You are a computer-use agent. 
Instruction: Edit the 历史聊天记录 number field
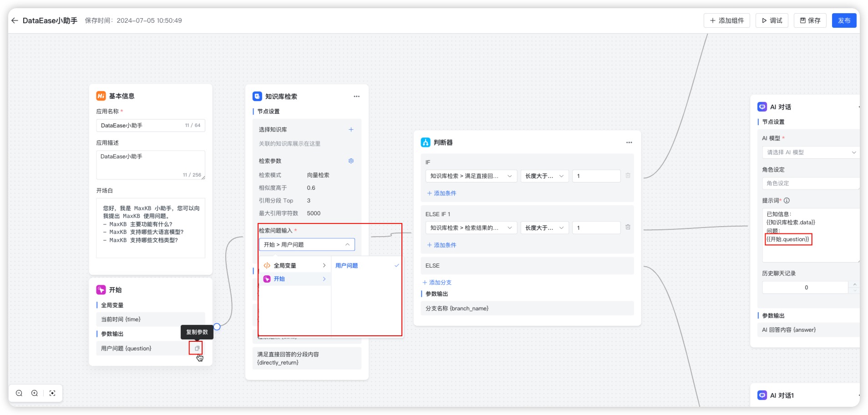[x=806, y=288]
